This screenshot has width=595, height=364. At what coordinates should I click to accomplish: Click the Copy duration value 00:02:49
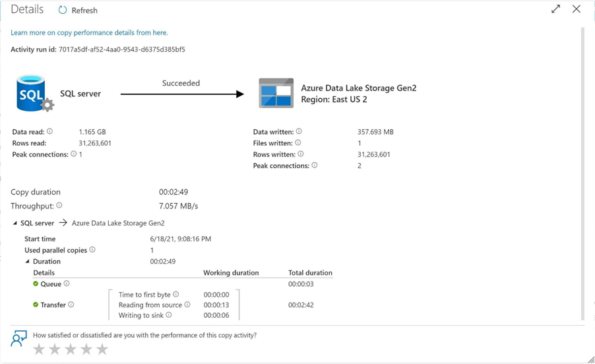(173, 192)
